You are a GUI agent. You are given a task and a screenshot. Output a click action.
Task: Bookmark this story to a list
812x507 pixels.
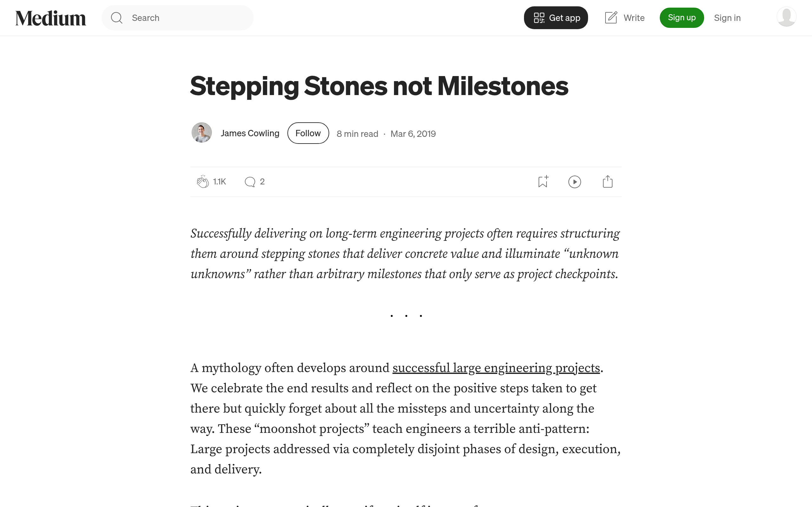[x=543, y=182]
